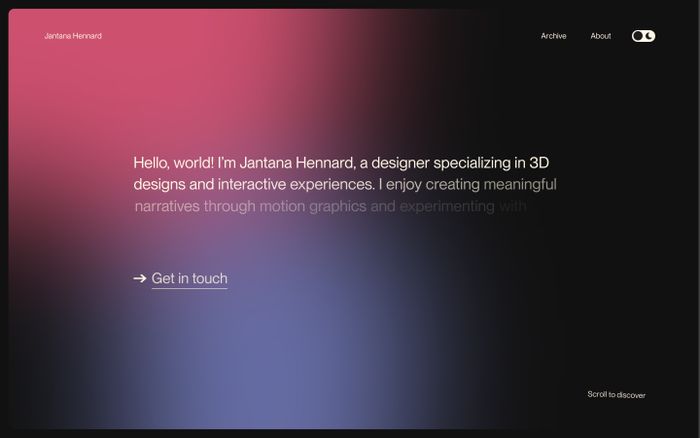Click the faded "narratives through motion graphics" line
Viewport: 700px width, 438px height.
(x=250, y=207)
